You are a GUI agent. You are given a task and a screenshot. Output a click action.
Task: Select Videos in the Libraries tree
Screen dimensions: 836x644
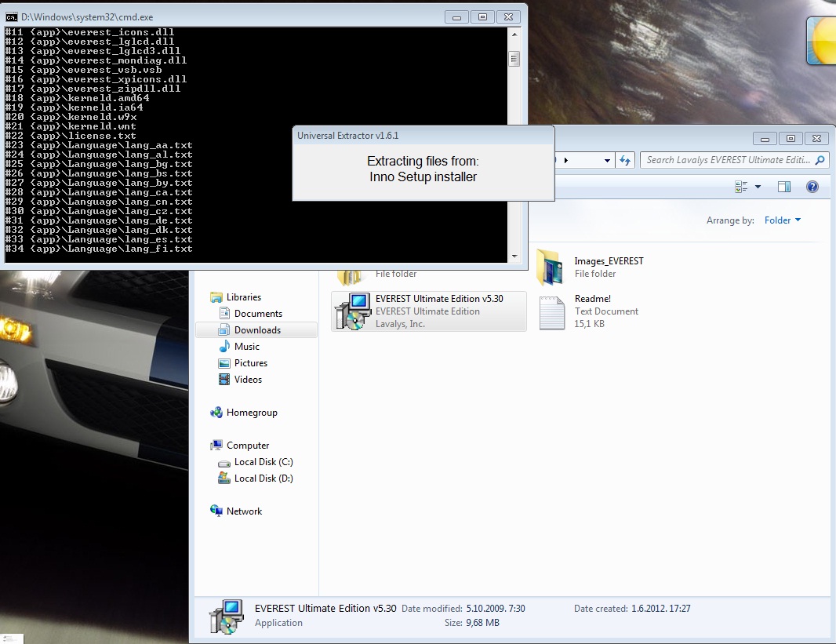(248, 380)
